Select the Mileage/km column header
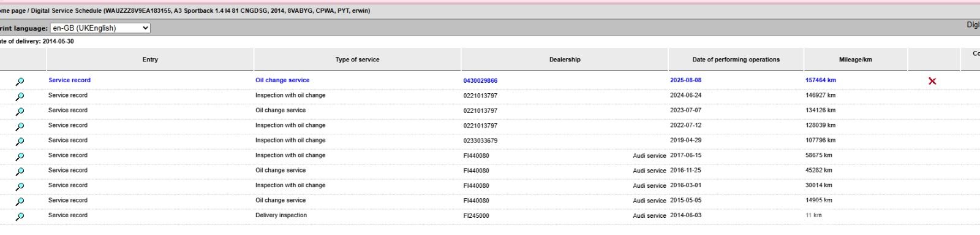The image size is (980, 235). [x=856, y=60]
